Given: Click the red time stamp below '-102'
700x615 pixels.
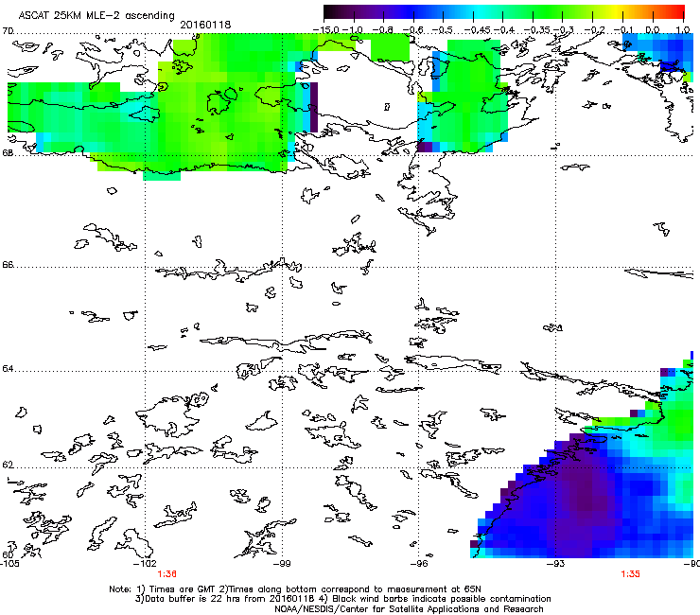Looking at the screenshot, I should [x=167, y=574].
